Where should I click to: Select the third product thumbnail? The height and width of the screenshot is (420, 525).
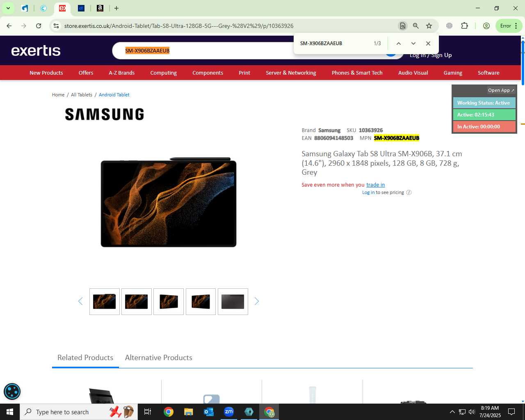click(x=169, y=302)
